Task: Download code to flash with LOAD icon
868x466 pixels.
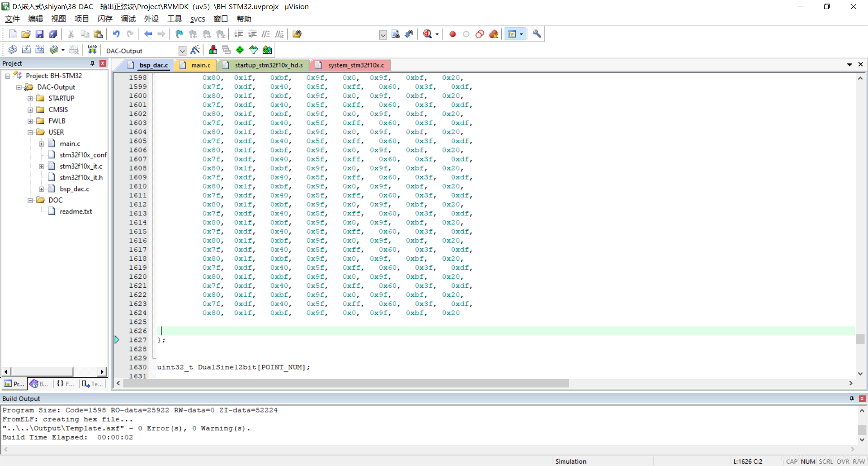Action: point(92,50)
